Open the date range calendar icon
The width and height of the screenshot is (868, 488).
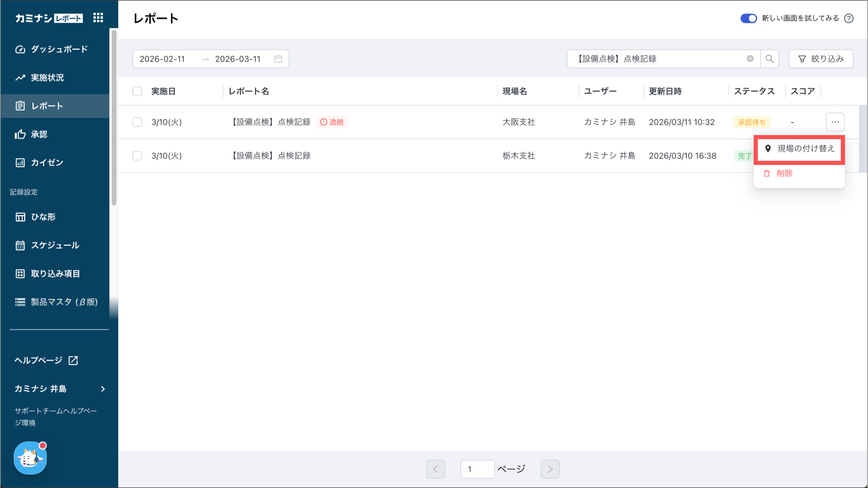pyautogui.click(x=278, y=59)
